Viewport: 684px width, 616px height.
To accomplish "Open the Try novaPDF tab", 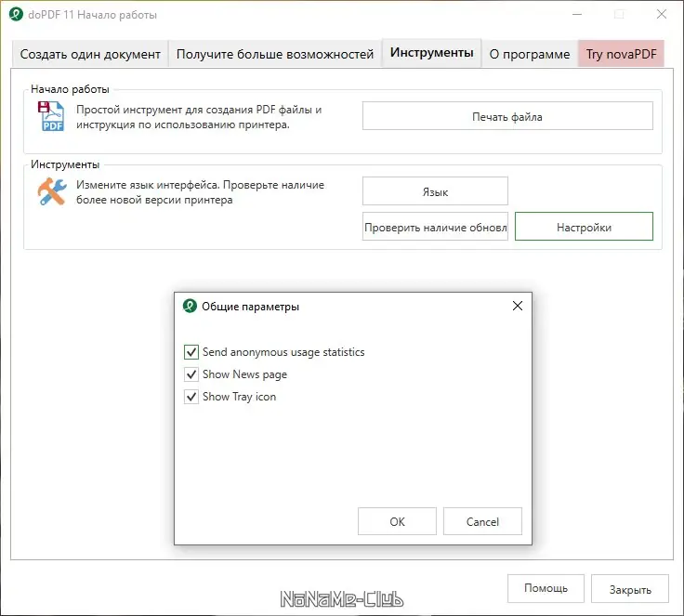I will (x=621, y=54).
